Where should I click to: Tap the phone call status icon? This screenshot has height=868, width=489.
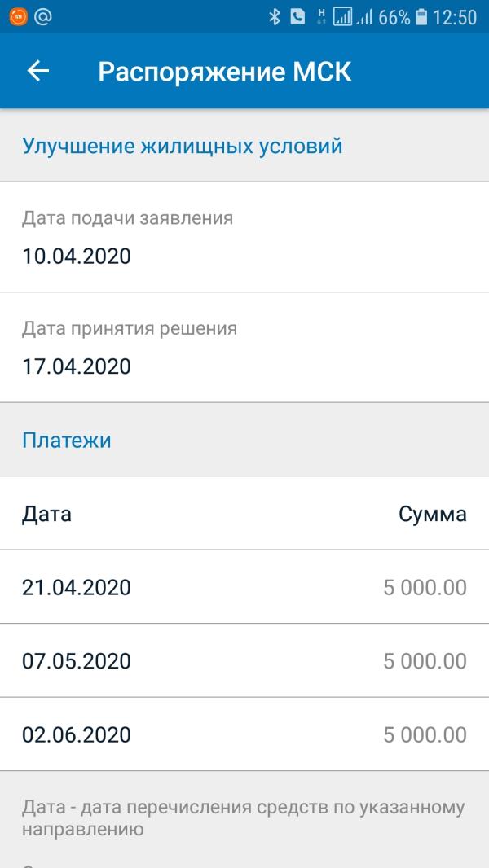297,17
